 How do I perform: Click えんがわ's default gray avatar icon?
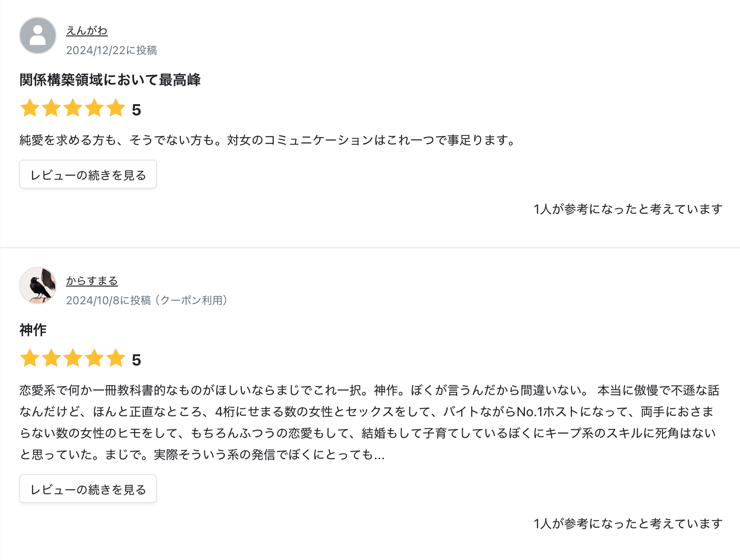38,35
